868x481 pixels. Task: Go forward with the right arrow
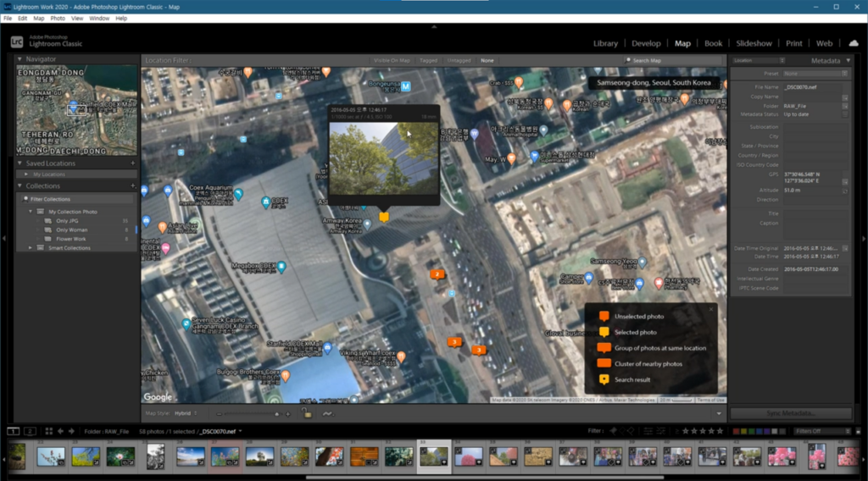coord(71,431)
